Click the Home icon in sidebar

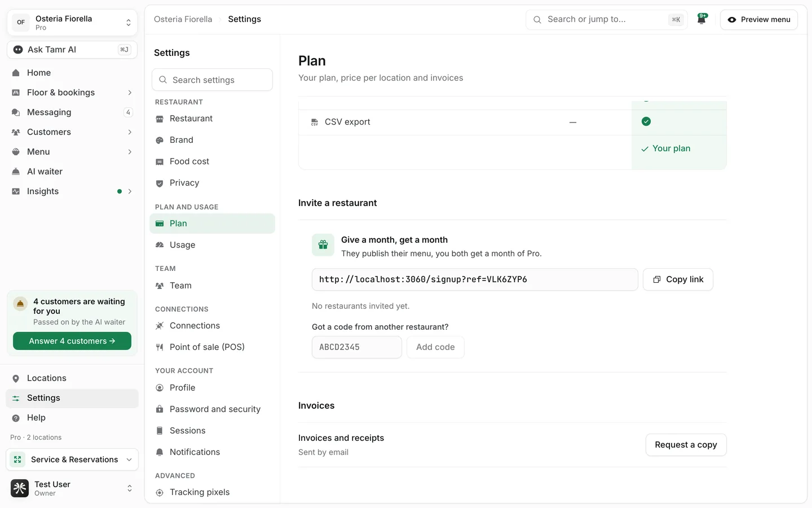pos(16,73)
